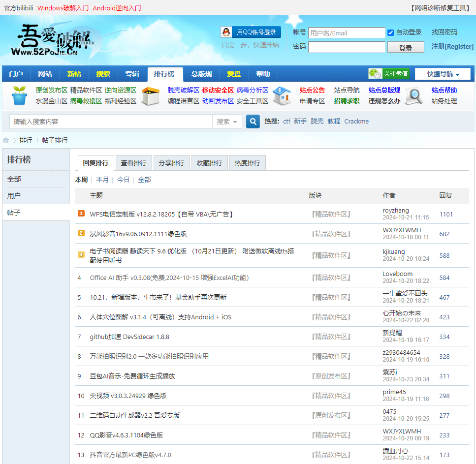Open the 移动安全区 forum link
This screenshot has height=464, width=476.
coord(218,90)
